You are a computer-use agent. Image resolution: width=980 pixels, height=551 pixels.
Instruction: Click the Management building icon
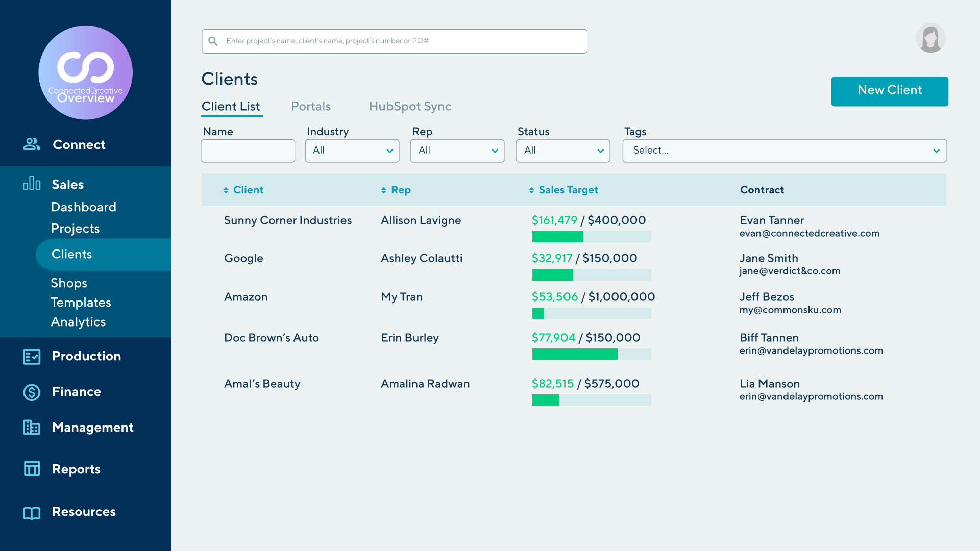click(x=32, y=428)
